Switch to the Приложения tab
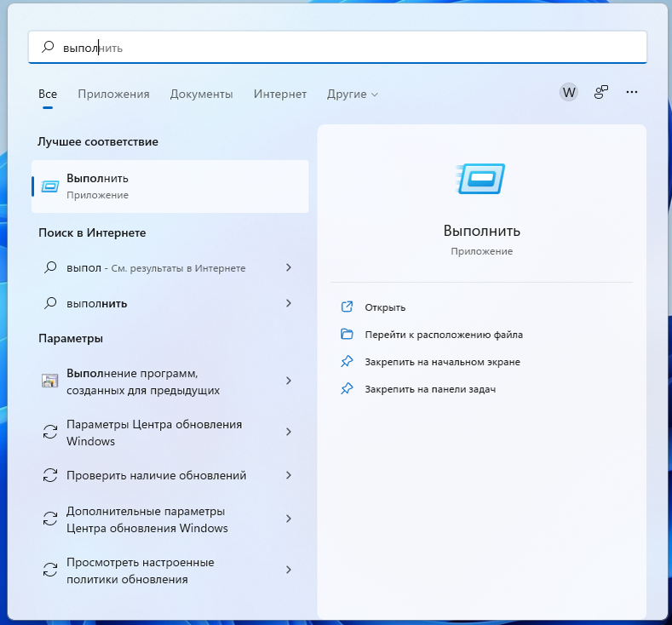 113,94
